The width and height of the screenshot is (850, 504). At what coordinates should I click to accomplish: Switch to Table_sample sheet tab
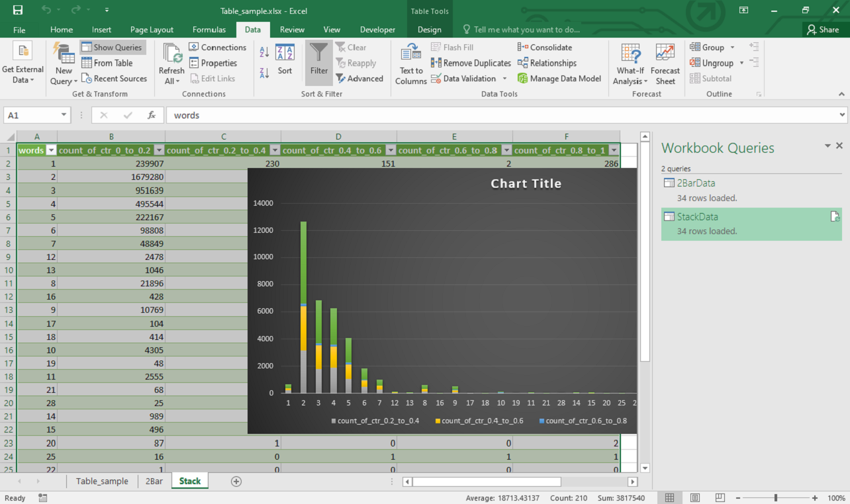pos(102,481)
